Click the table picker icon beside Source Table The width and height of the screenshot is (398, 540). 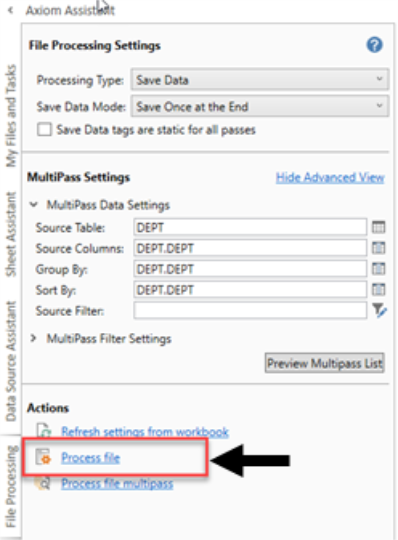[378, 227]
